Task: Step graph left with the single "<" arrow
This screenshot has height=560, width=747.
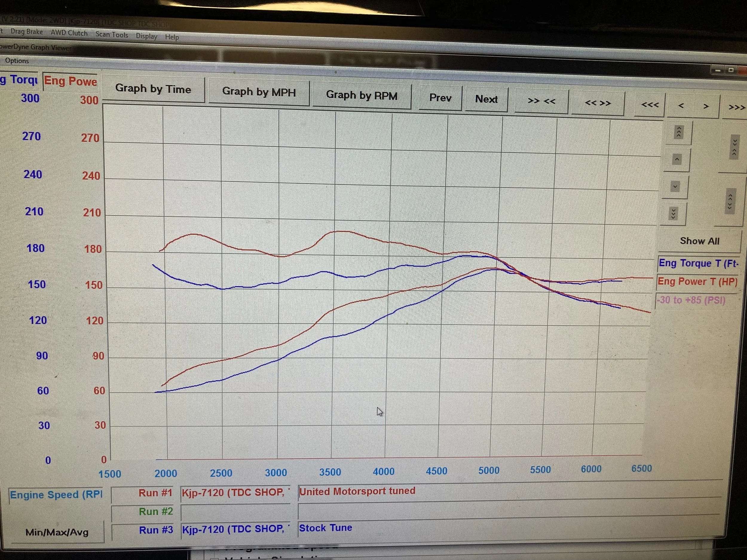Action: 682,106
